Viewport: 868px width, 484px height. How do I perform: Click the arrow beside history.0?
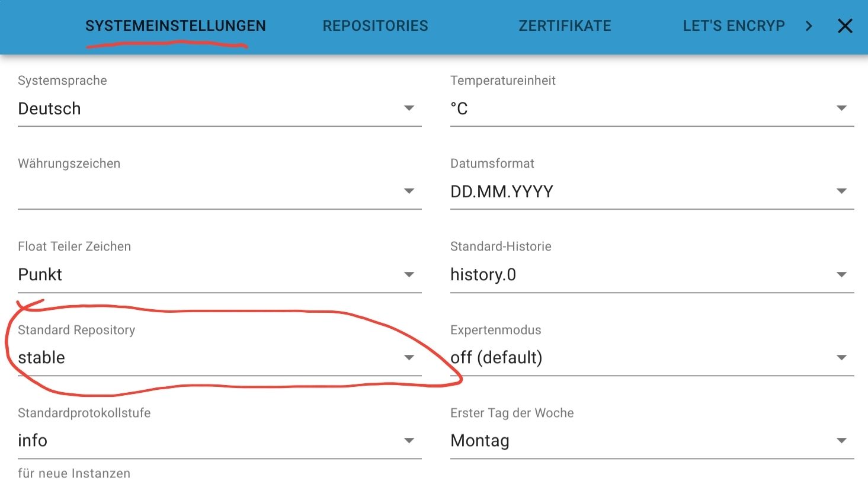click(841, 275)
